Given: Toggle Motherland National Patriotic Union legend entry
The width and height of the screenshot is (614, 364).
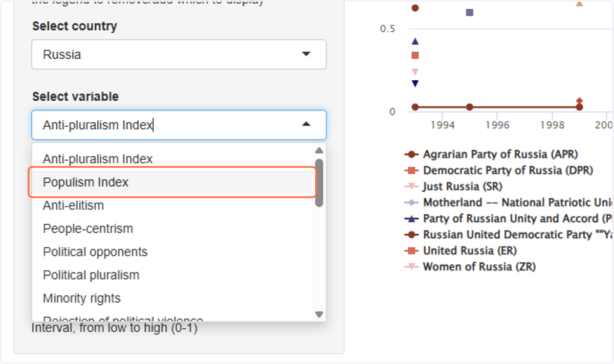Looking at the screenshot, I should click(x=509, y=202).
